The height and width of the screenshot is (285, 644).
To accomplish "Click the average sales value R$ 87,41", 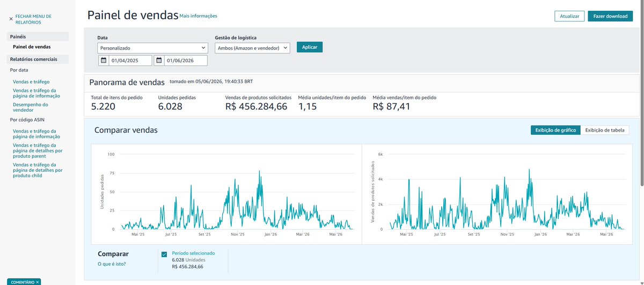I will 391,106.
